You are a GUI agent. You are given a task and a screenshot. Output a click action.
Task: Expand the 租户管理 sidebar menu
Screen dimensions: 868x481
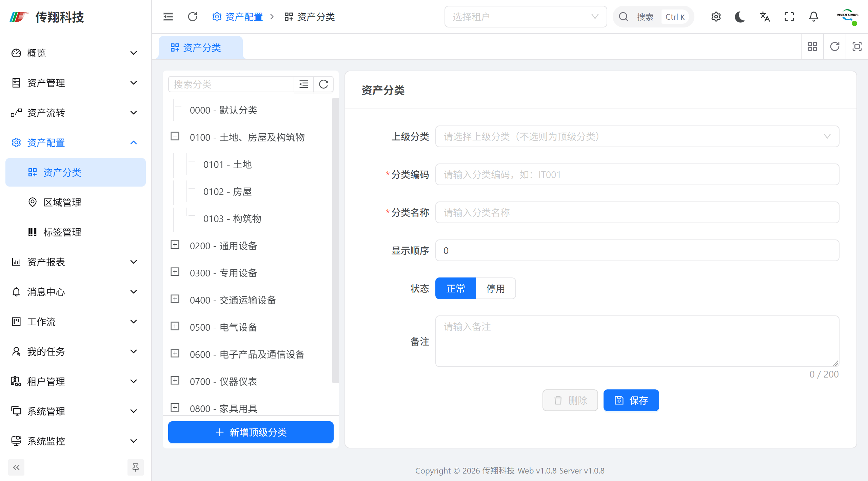click(75, 381)
